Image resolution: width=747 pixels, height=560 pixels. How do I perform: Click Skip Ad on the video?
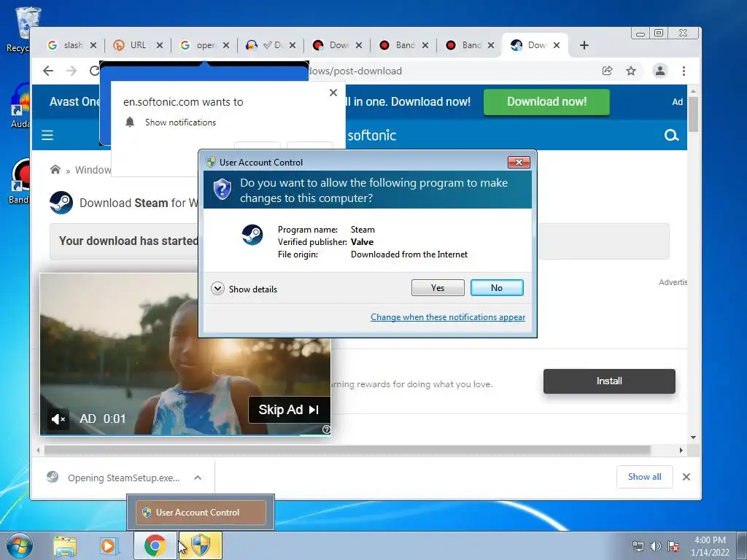tap(289, 410)
